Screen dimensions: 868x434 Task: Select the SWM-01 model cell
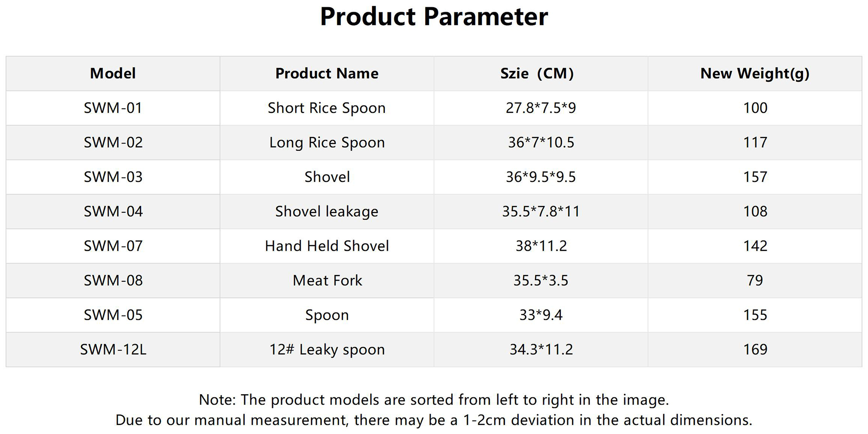pos(113,108)
